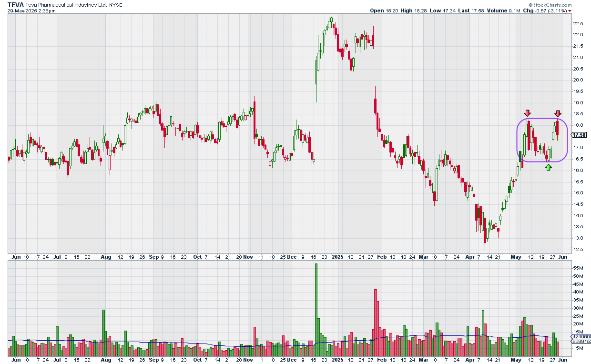Click the TEVA ticker symbol
This screenshot has height=364, width=591.
pos(16,5)
